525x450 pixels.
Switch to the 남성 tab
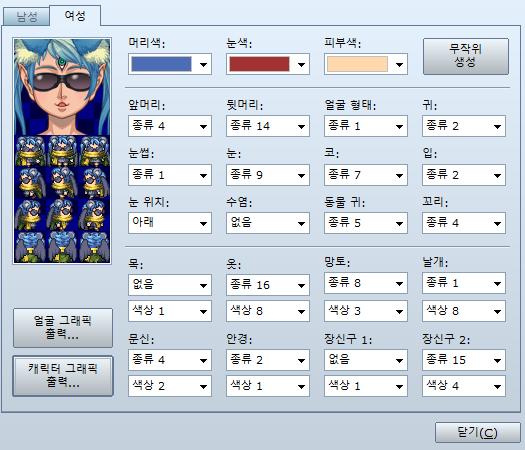point(27,17)
